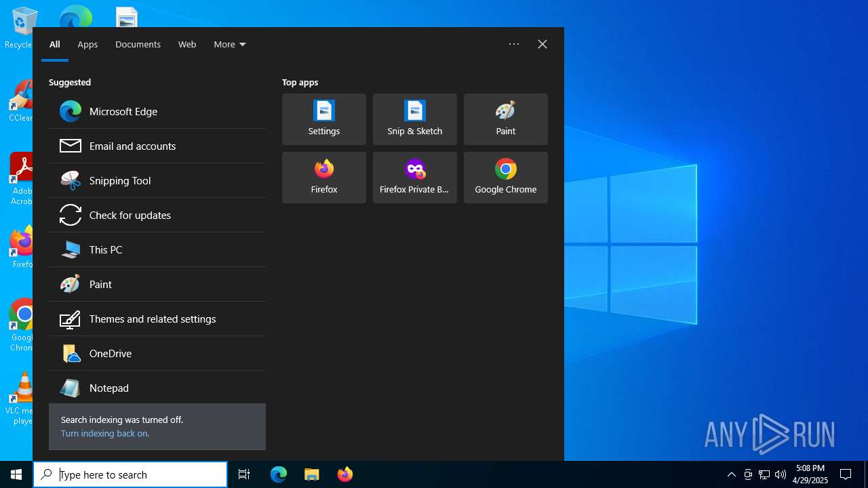Image resolution: width=868 pixels, height=488 pixels.
Task: Click the taskbar clock and date
Action: (810, 474)
